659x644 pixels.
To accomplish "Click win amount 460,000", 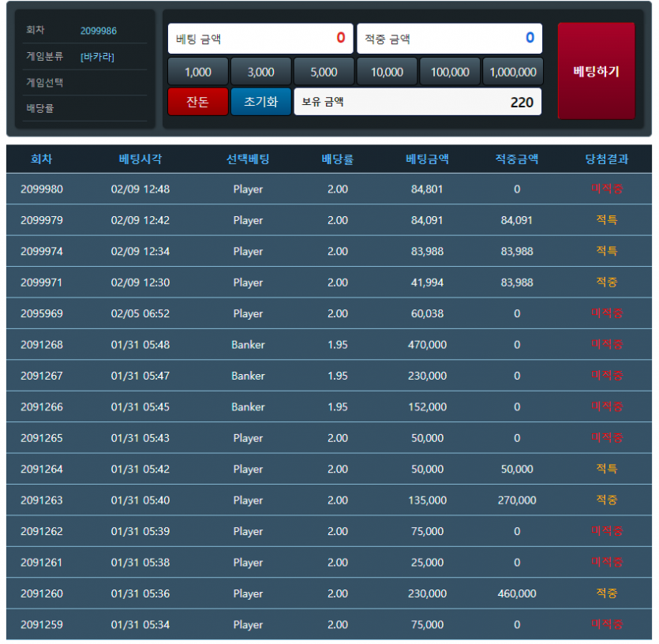I will (517, 593).
